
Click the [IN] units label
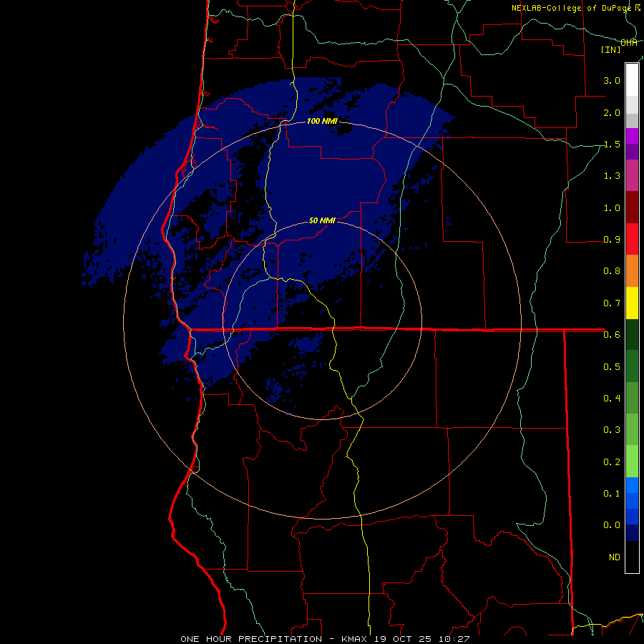(x=611, y=49)
